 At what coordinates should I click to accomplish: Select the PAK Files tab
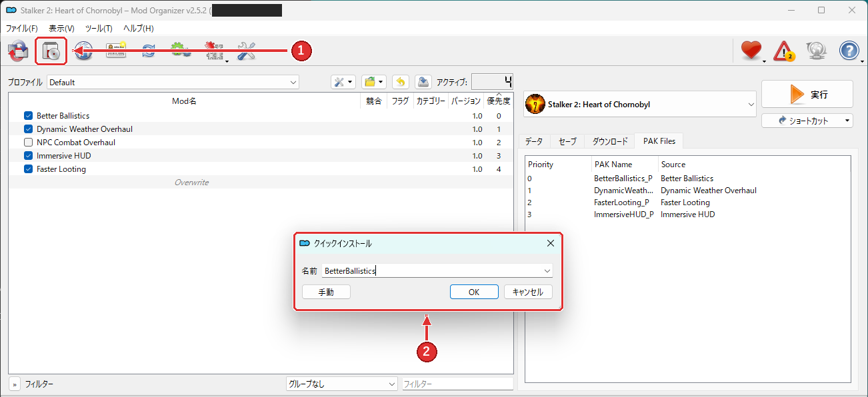click(659, 141)
